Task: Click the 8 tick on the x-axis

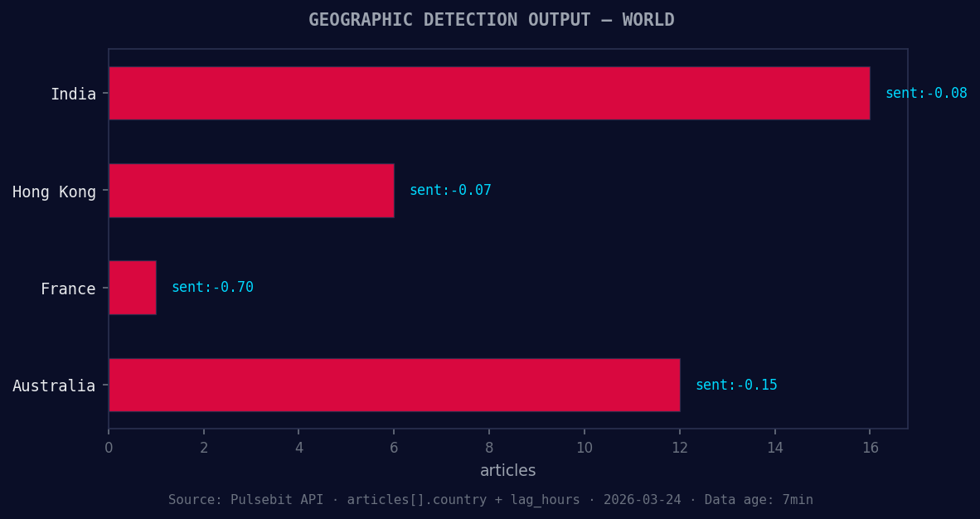Action: [x=488, y=447]
